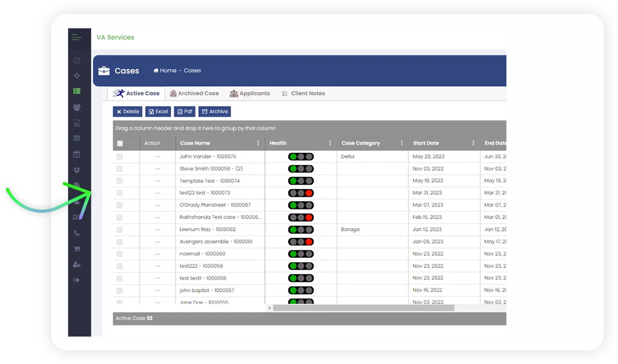The image size is (618, 364).
Task: Open the users group sidebar icon
Action: click(77, 107)
